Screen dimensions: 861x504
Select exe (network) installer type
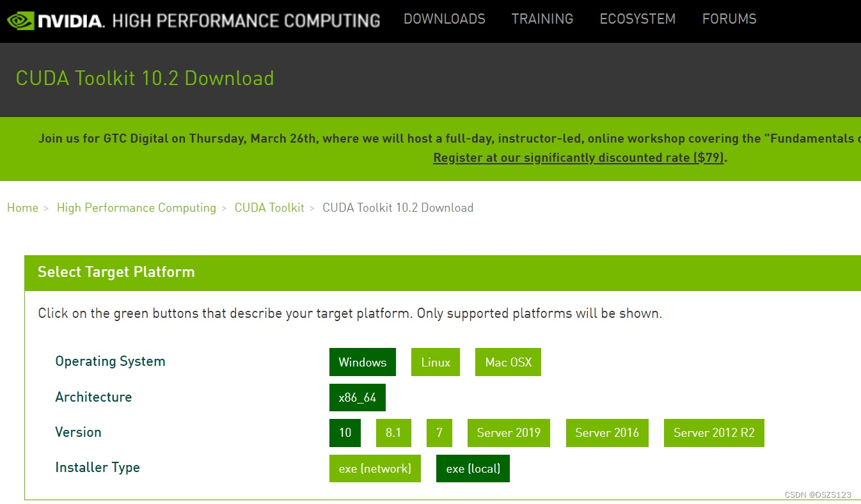coord(375,468)
